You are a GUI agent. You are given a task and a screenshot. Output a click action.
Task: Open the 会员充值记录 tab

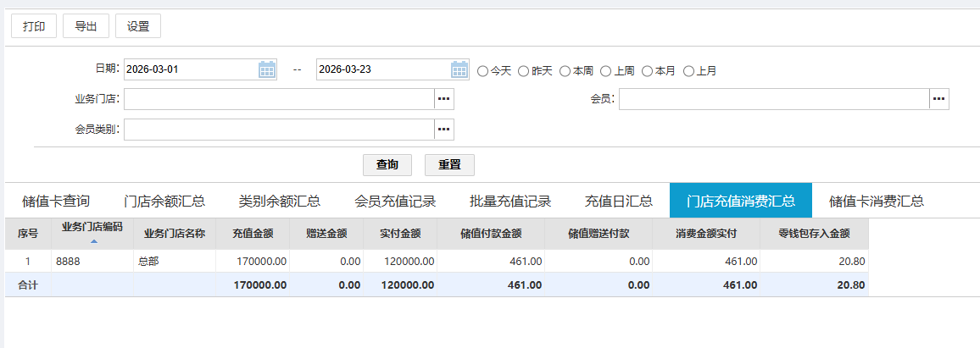coord(395,201)
